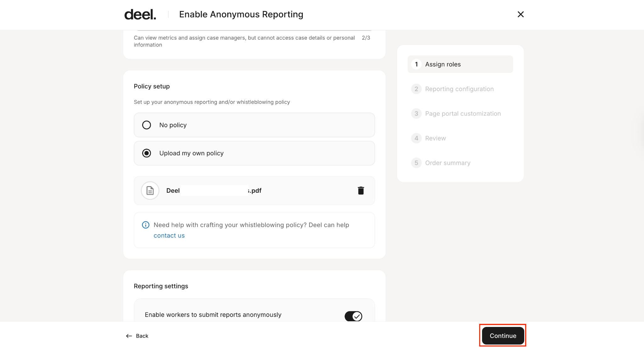Close the Enable Anonymous Reporting dialog
The width and height of the screenshot is (644, 348).
point(520,14)
